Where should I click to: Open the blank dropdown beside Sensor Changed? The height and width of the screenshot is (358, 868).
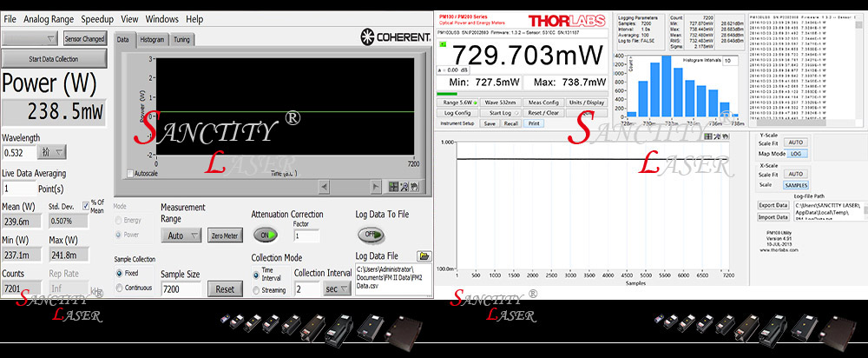(30, 38)
